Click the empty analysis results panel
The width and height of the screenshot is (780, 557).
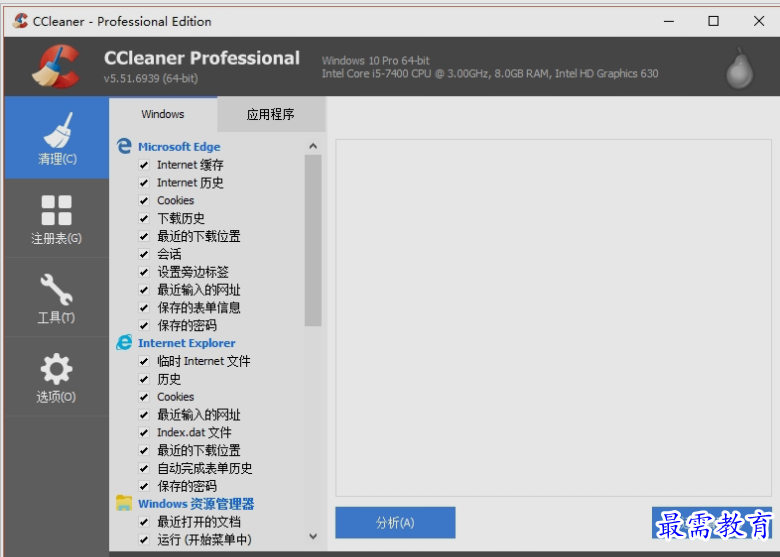[x=553, y=318]
